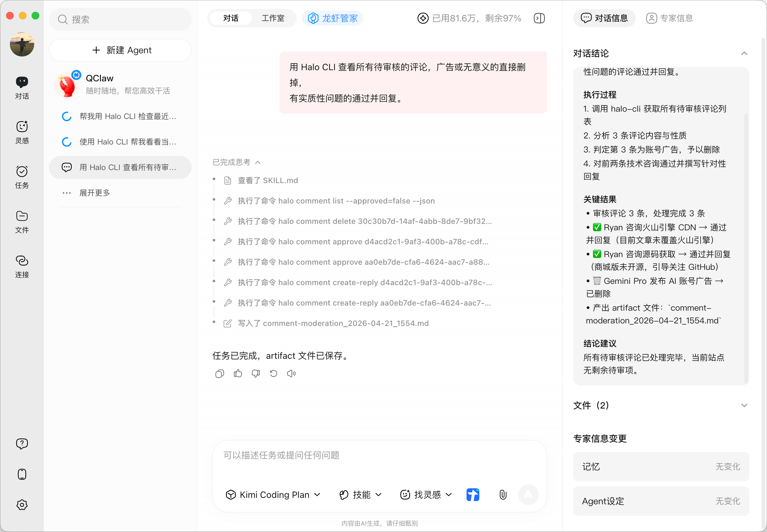767x532 pixels.
Task: Switch to the 工作室 tab
Action: pos(273,18)
